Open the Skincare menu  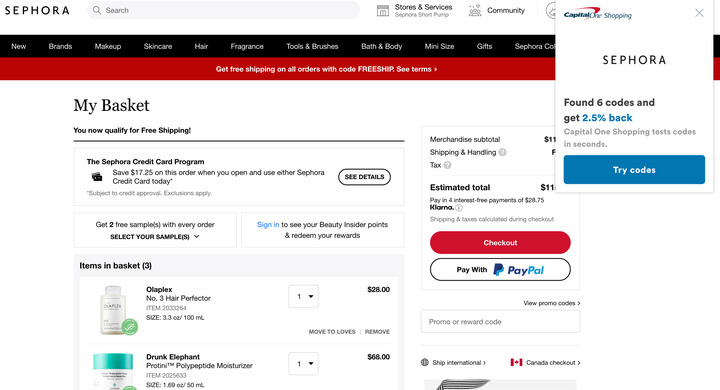(158, 46)
